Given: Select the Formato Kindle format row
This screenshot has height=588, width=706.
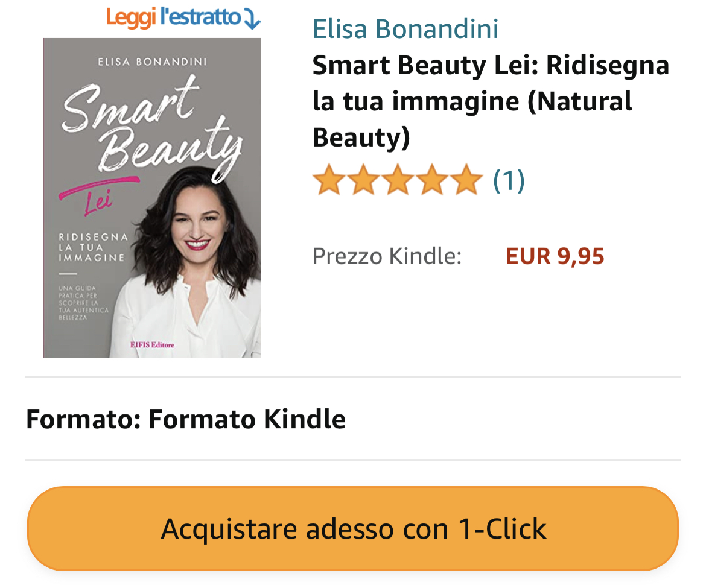Looking at the screenshot, I should coord(353,419).
